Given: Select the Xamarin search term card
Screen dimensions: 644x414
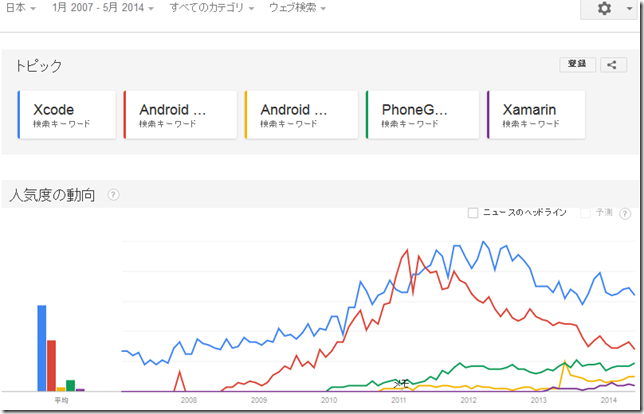Looking at the screenshot, I should click(536, 115).
